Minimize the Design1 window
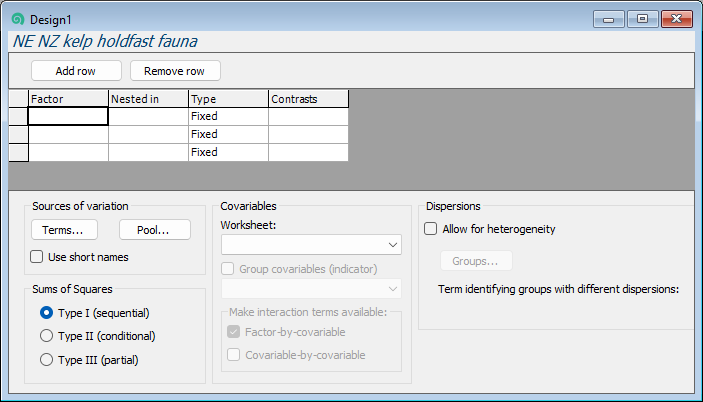The height and width of the screenshot is (402, 703). [x=608, y=19]
